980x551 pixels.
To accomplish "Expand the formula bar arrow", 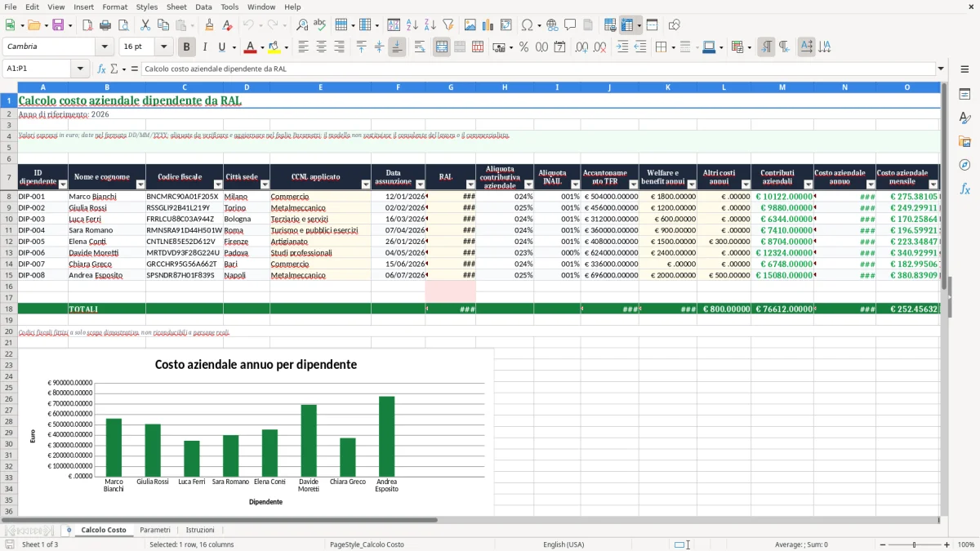I will coord(941,69).
